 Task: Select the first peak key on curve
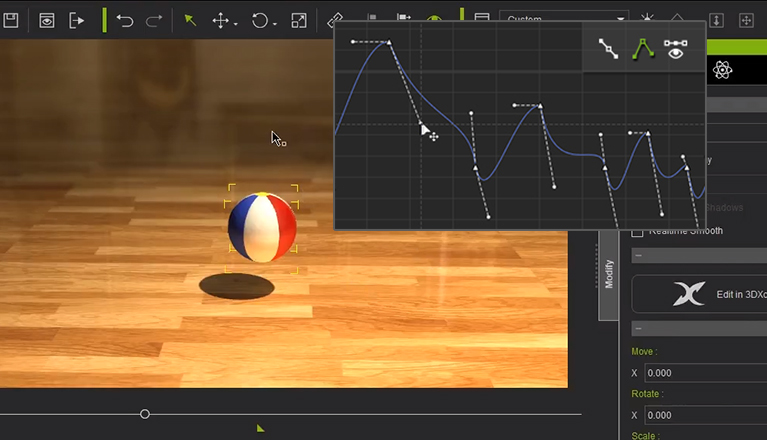click(389, 43)
